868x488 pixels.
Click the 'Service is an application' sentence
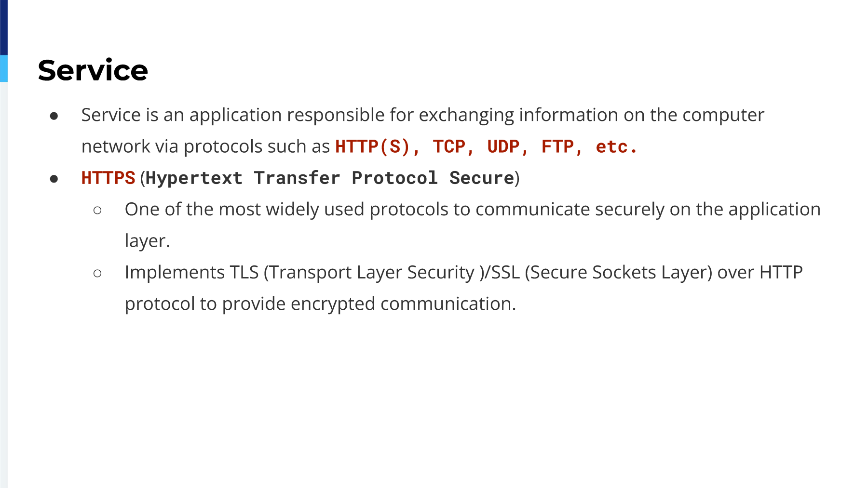click(x=423, y=116)
